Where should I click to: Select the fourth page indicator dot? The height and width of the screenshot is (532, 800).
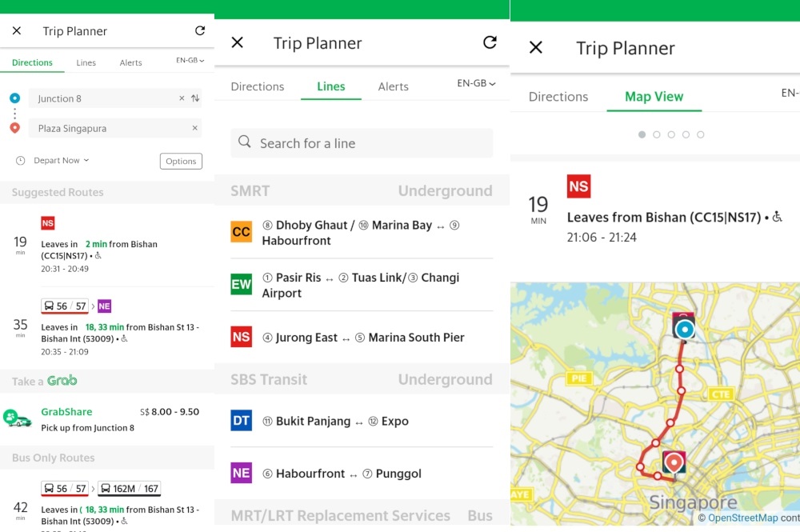point(686,134)
